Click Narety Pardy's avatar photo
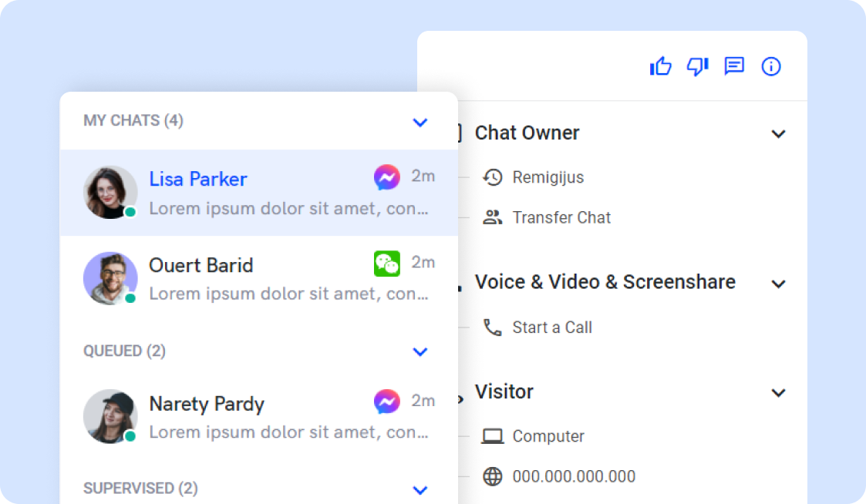This screenshot has height=504, width=866. click(x=110, y=416)
